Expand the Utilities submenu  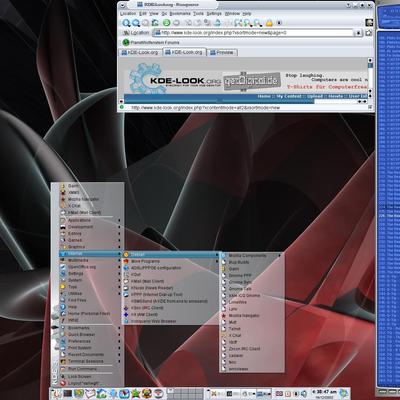(90, 294)
